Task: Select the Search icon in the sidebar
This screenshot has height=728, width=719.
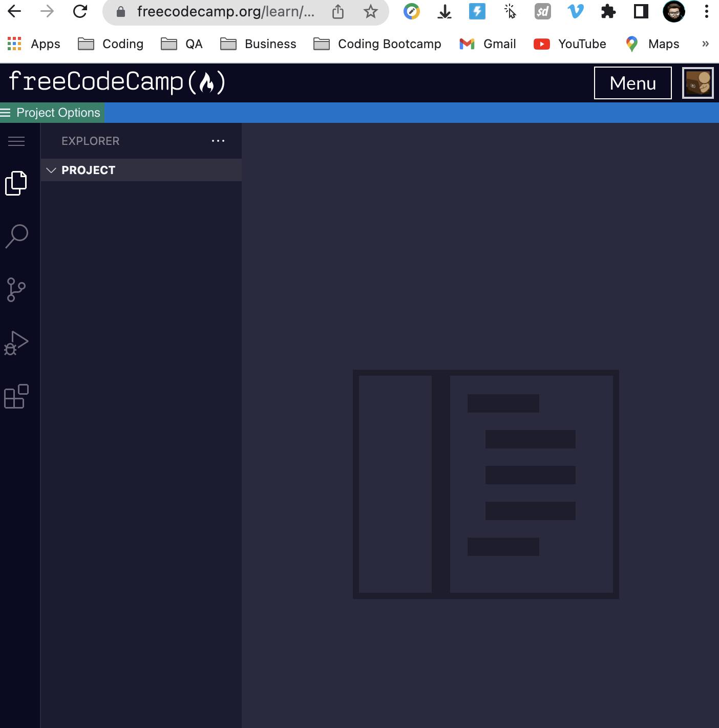Action: click(16, 235)
